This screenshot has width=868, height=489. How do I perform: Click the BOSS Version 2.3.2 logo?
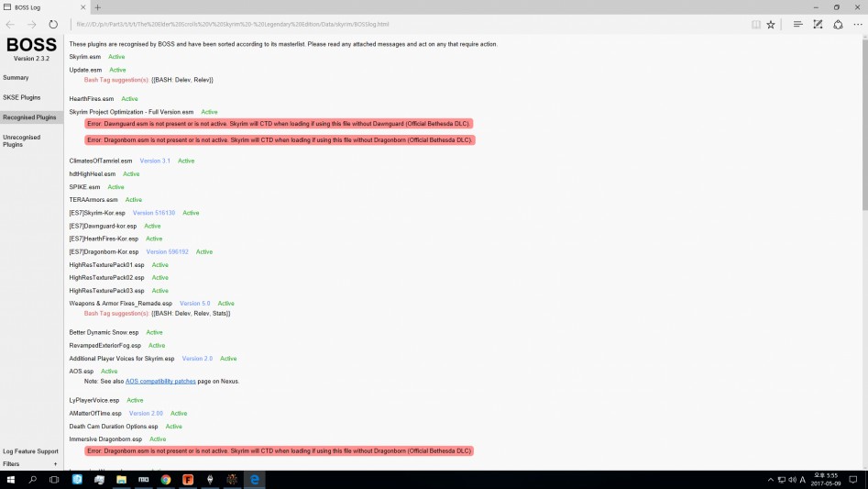point(31,49)
